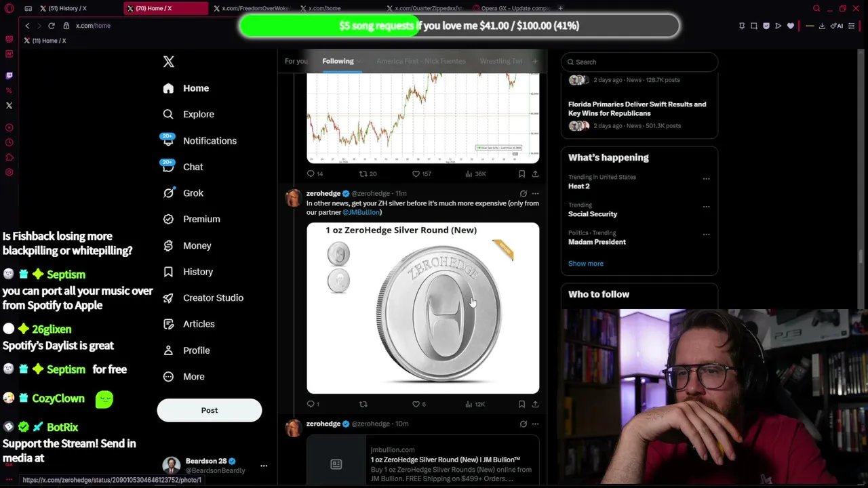Share the silver round post
This screenshot has height=488, width=868.
(535, 404)
